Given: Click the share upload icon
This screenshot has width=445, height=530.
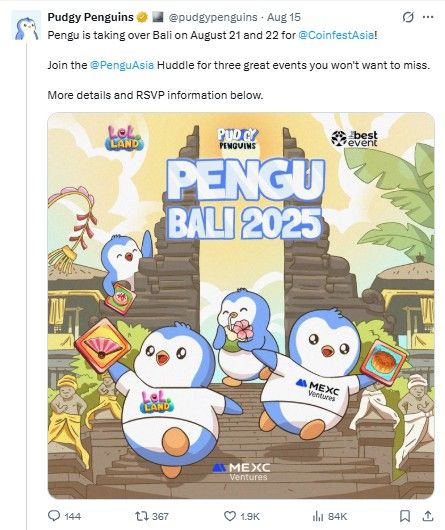Looking at the screenshot, I should tap(428, 516).
